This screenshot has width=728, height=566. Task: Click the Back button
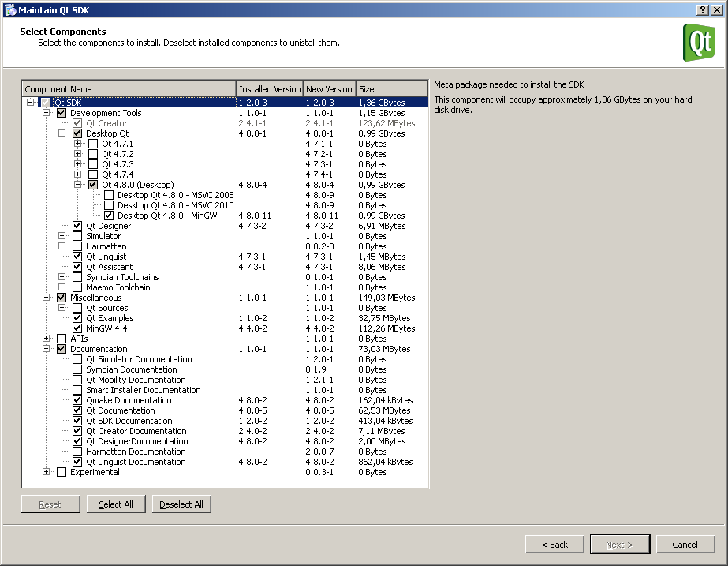point(554,544)
